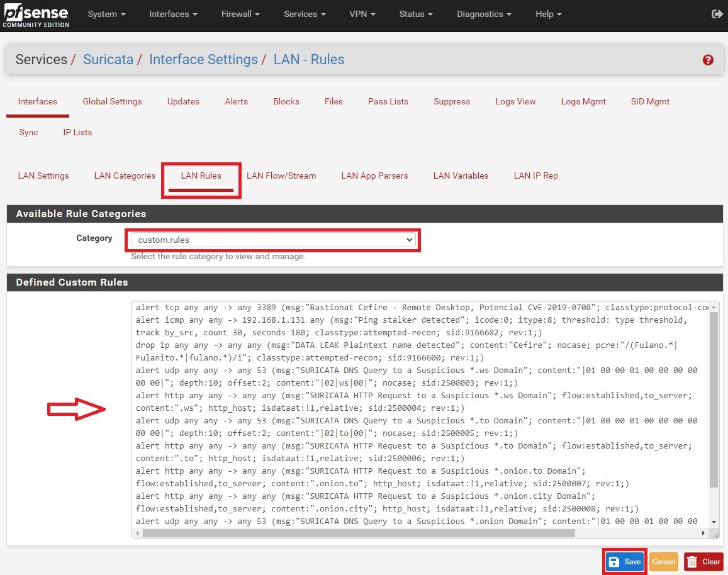Click the vertical scrollbar of rules box
Viewport: 728px width, 575px height.
click(714, 399)
